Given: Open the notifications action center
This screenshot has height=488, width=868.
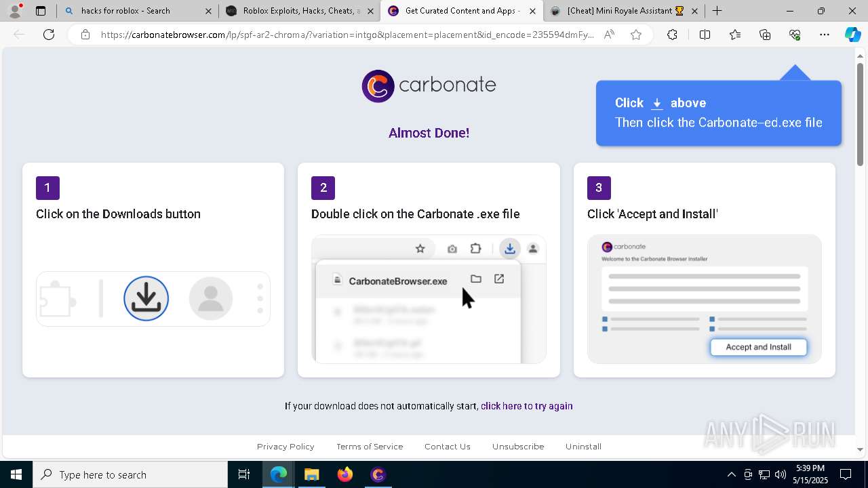Looking at the screenshot, I should [846, 474].
